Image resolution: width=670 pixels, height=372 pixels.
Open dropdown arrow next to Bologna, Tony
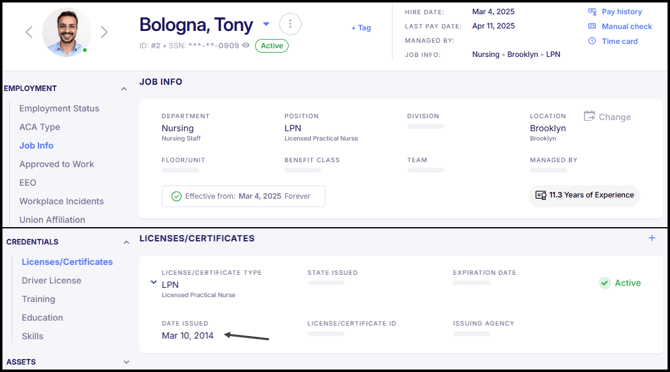click(x=266, y=24)
